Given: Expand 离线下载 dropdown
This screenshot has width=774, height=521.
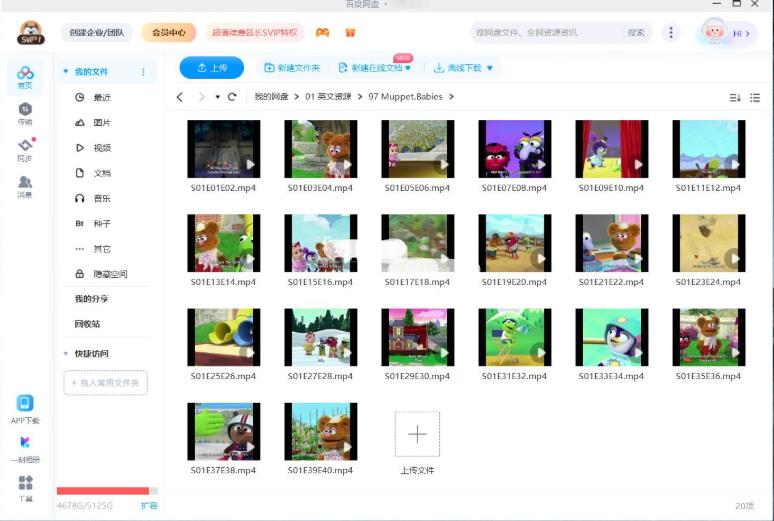Looking at the screenshot, I should pyautogui.click(x=490, y=68).
